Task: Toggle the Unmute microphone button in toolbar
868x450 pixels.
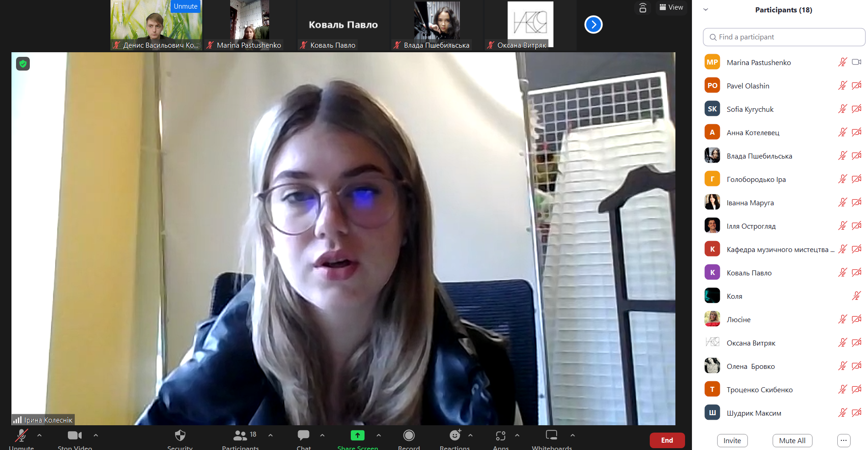Action: [21, 435]
